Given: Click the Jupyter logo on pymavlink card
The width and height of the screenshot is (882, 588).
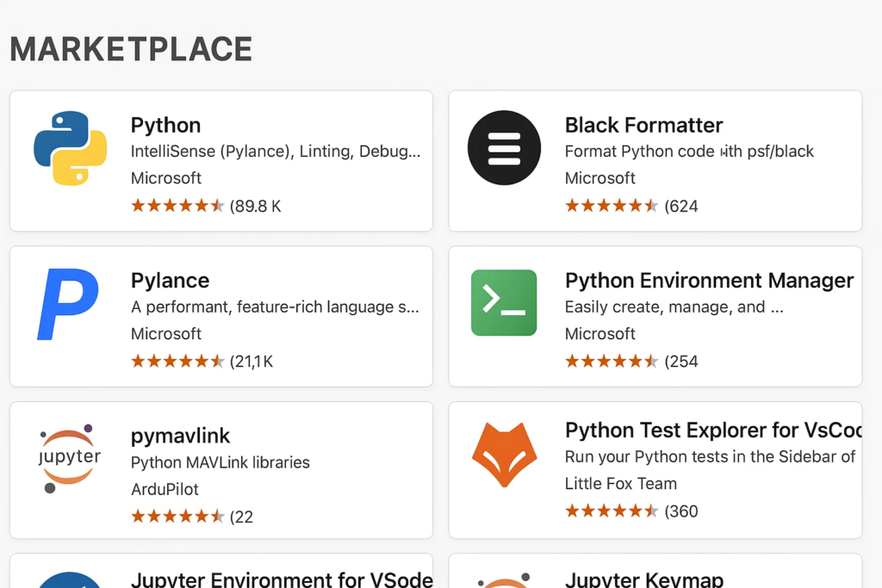Looking at the screenshot, I should (69, 459).
